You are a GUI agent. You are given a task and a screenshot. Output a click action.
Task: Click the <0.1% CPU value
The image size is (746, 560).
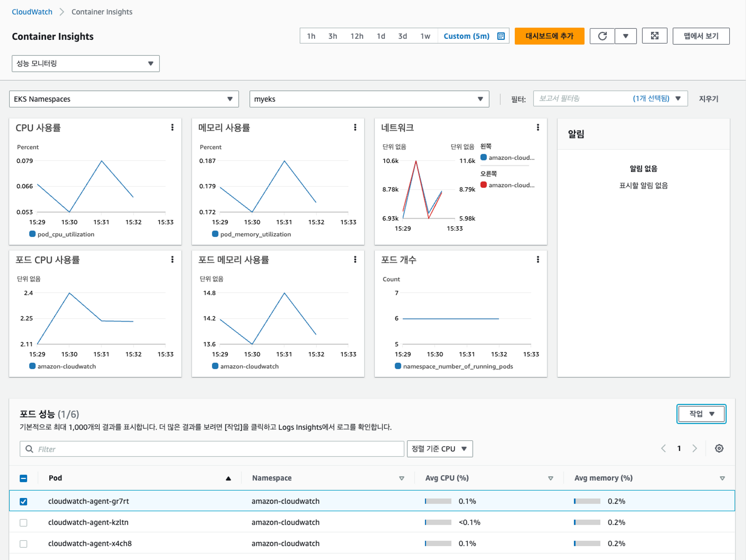click(x=469, y=522)
